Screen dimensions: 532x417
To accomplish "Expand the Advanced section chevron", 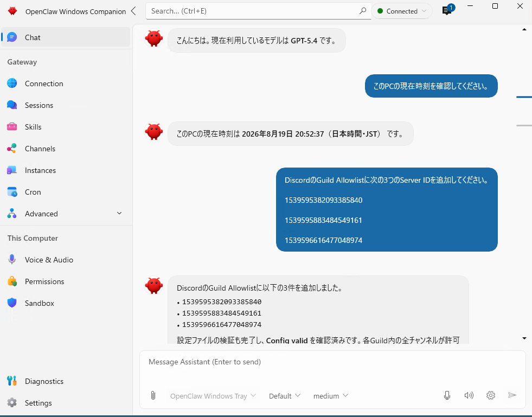I will 119,214.
